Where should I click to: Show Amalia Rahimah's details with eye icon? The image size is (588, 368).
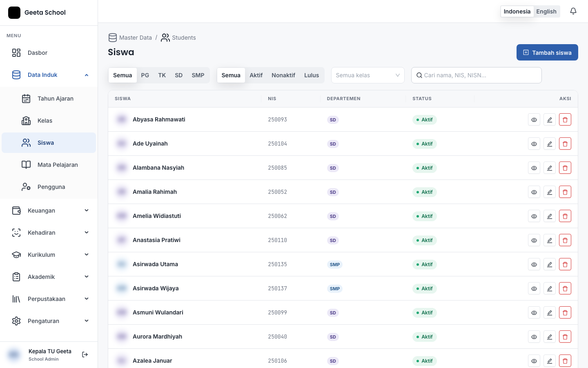tap(534, 192)
